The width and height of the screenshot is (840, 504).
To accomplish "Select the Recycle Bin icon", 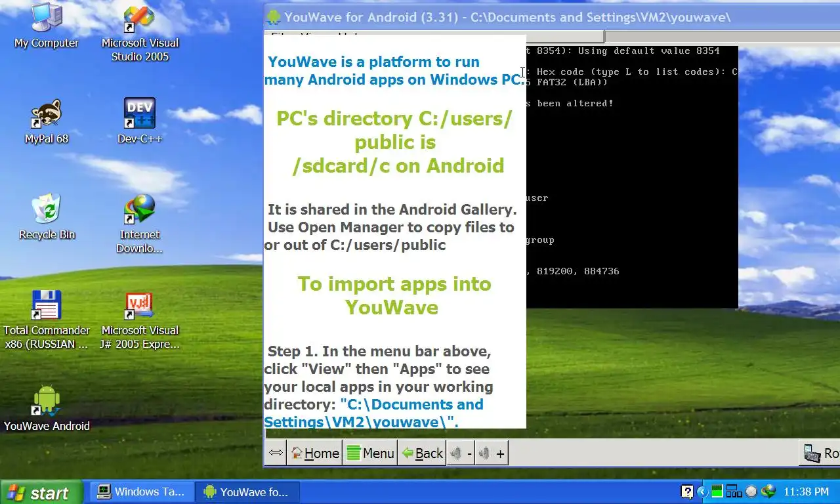I will point(47,218).
